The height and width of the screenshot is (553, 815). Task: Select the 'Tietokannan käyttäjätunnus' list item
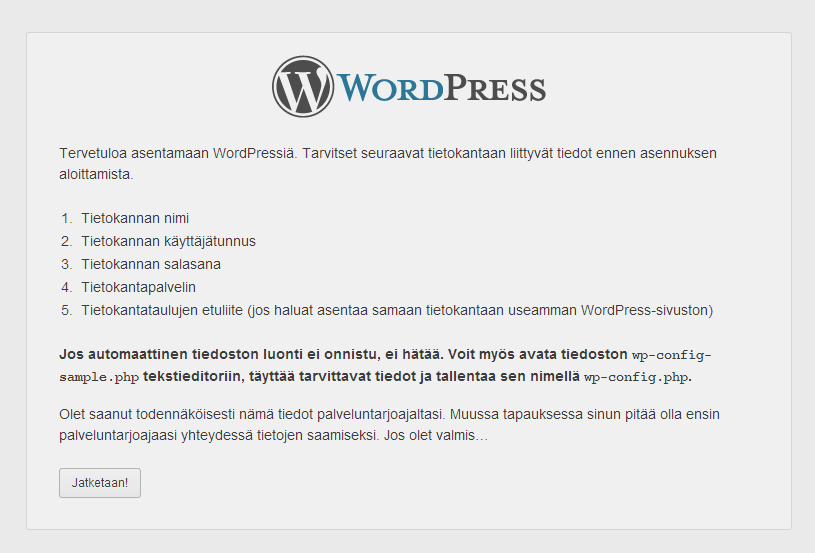pyautogui.click(x=168, y=241)
